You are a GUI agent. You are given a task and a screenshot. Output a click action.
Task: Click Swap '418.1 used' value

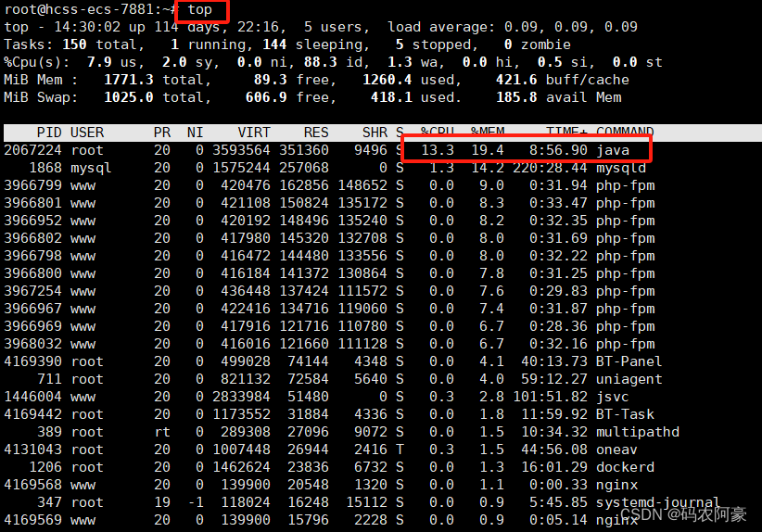(x=413, y=97)
